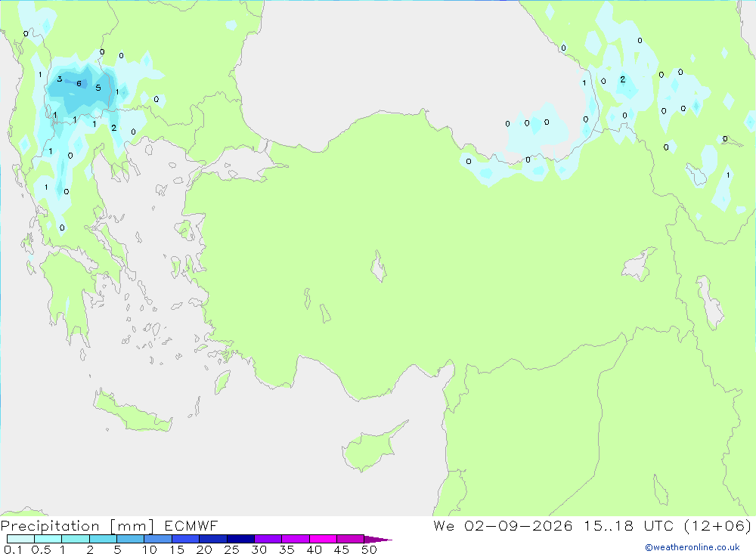Screen dimensions: 756x554
Task: Click the (12+06) forecast offset text
Action: [x=717, y=525]
